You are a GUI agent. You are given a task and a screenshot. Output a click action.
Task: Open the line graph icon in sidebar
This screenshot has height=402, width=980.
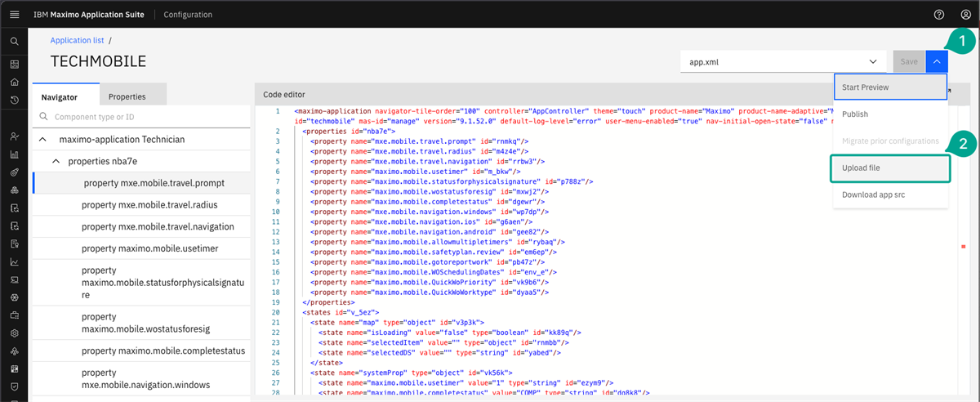point(14,261)
